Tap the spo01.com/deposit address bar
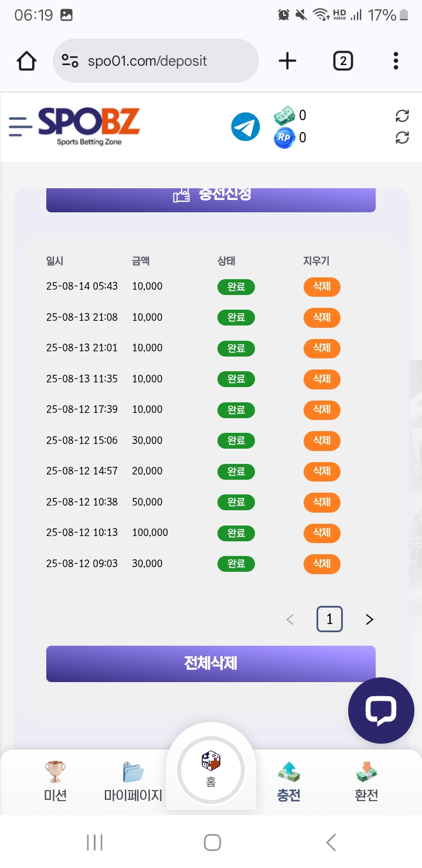The image size is (422, 868). (156, 61)
